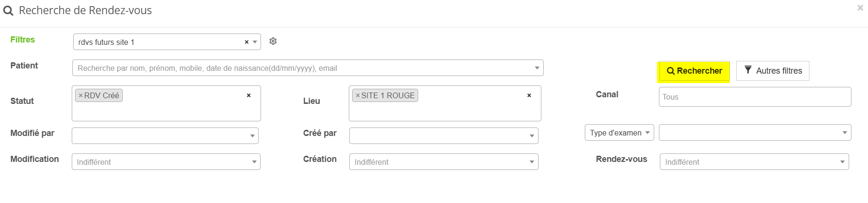This screenshot has height=203, width=868.
Task: Click the Rechercher search button
Action: coord(694,71)
